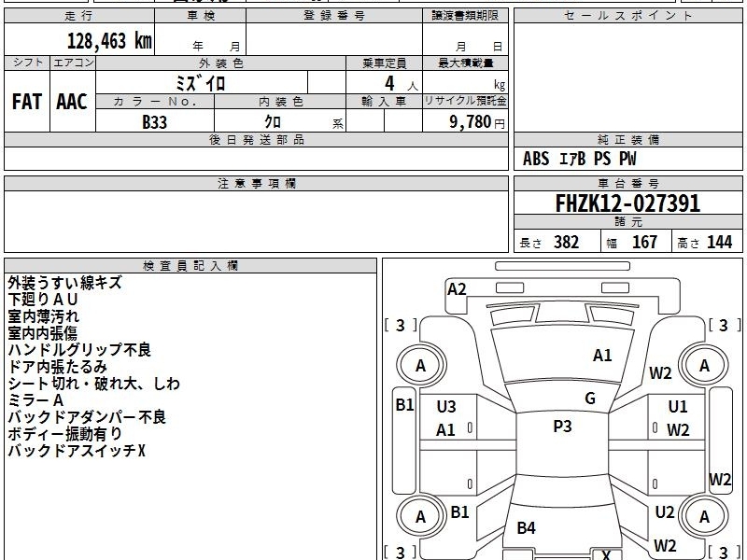Viewport: 747px width, 560px height.
Task: Click the A1 mark below U3
Action: click(445, 430)
